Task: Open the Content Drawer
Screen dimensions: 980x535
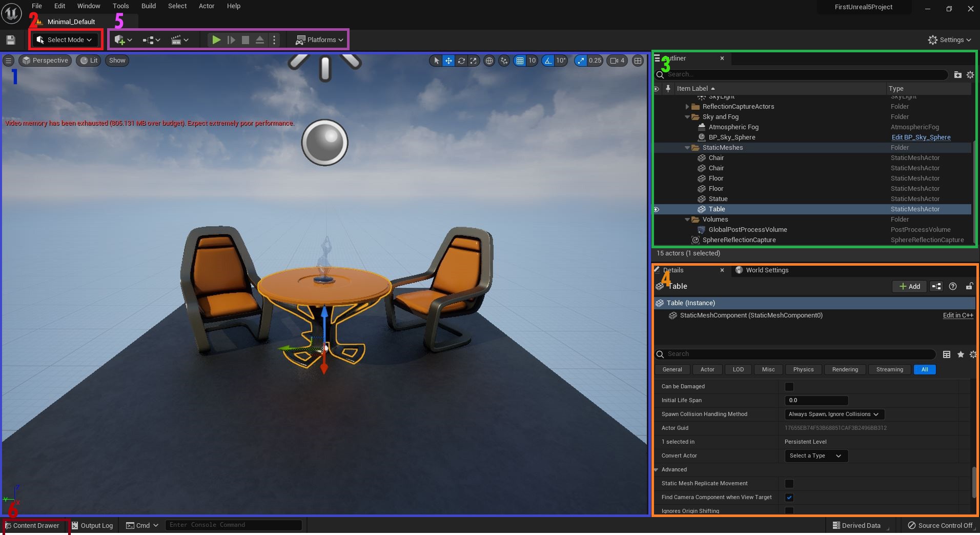Action: tap(32, 526)
